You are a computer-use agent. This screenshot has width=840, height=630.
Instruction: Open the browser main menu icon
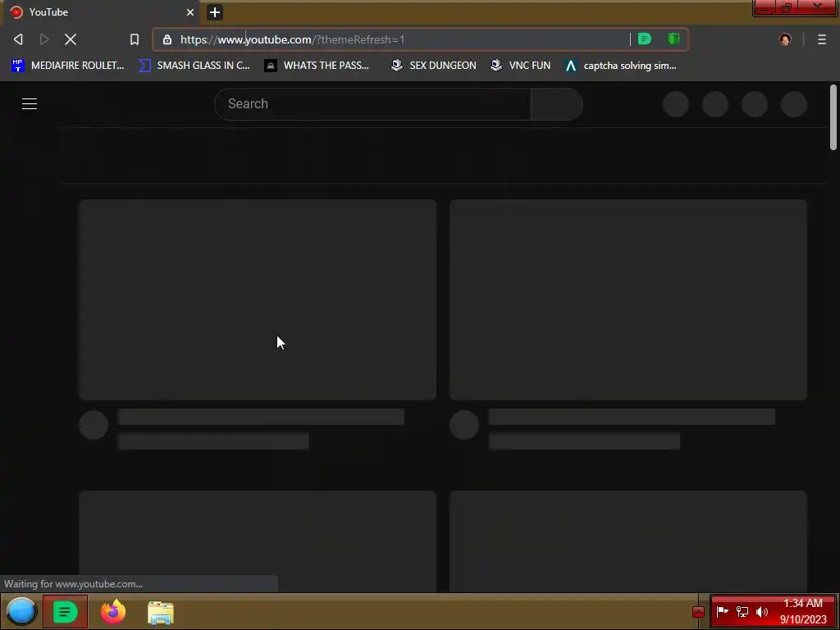822,39
